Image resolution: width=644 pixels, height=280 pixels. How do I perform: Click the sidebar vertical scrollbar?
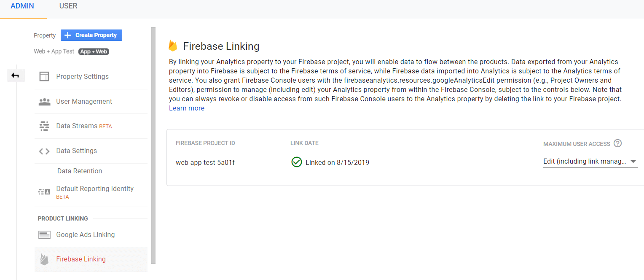point(153,143)
